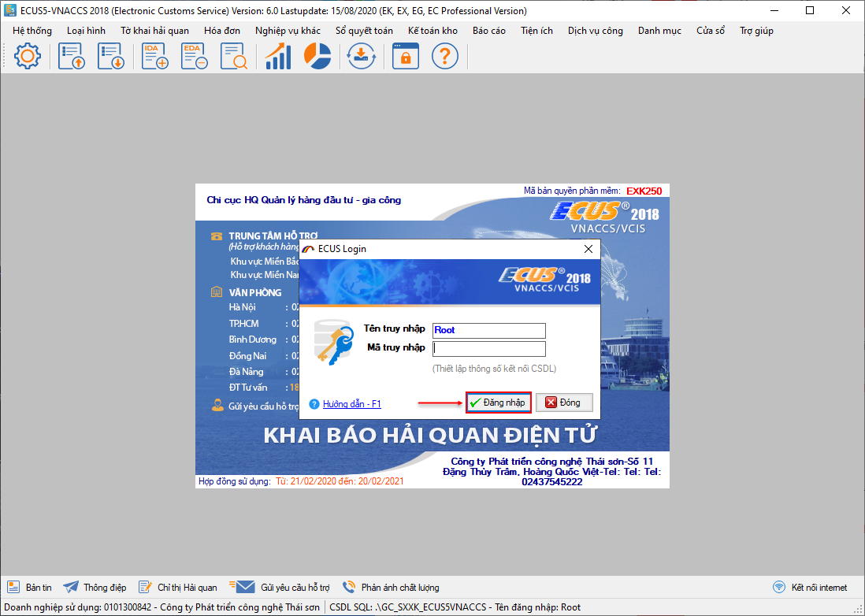This screenshot has width=865, height=616.
Task: Open the Hóa đơn menu
Action: 222,31
